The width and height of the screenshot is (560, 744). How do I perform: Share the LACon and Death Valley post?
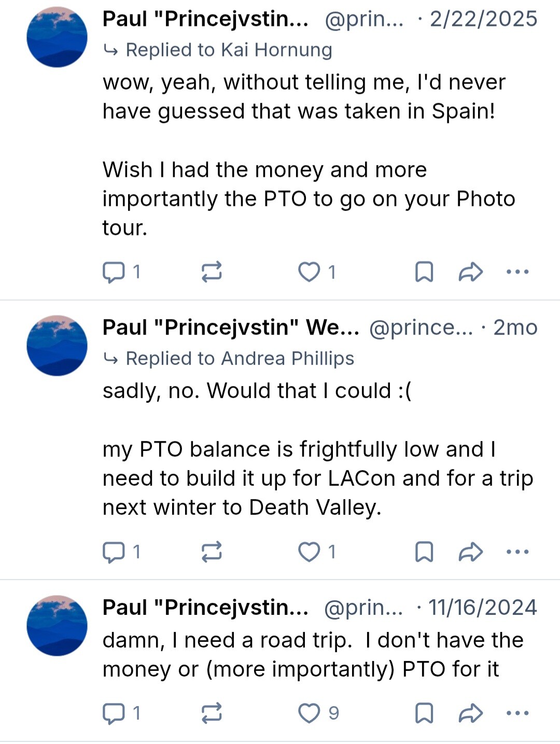470,552
